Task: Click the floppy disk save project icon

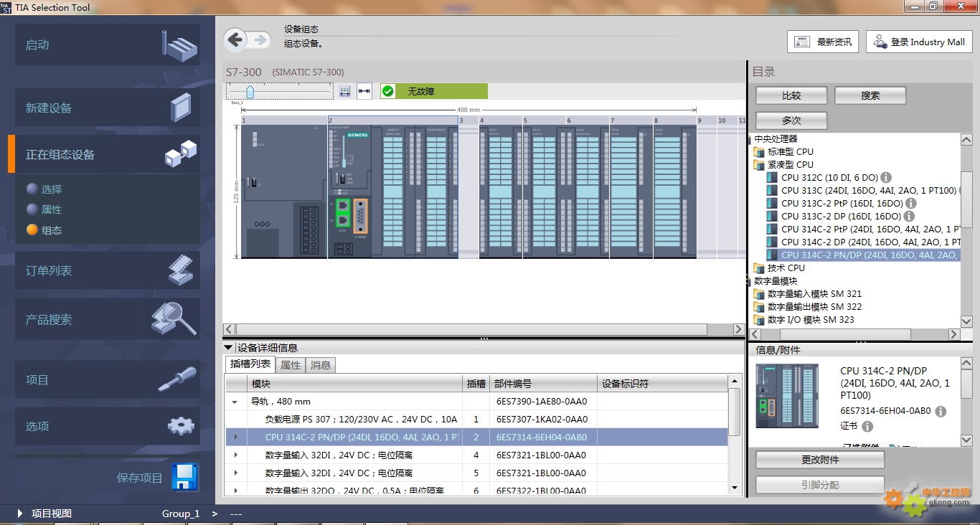Action: click(x=185, y=477)
